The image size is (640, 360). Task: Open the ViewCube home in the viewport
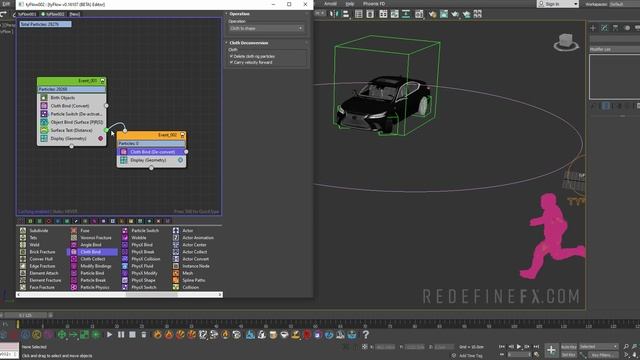point(566,42)
